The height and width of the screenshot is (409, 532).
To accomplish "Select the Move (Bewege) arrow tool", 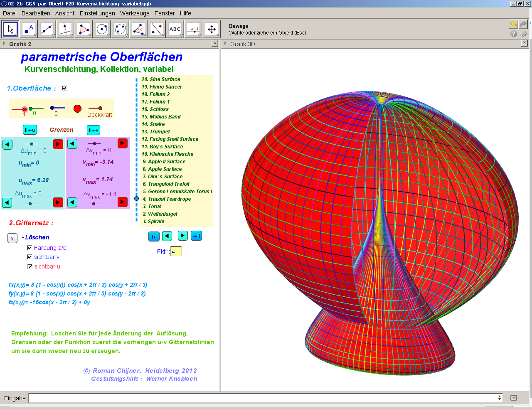I will tap(10, 29).
